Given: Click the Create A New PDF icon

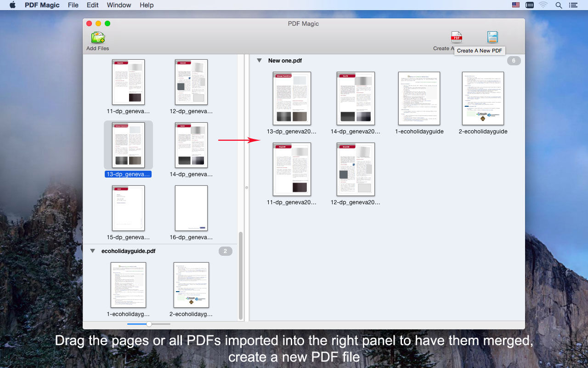Looking at the screenshot, I should point(456,37).
